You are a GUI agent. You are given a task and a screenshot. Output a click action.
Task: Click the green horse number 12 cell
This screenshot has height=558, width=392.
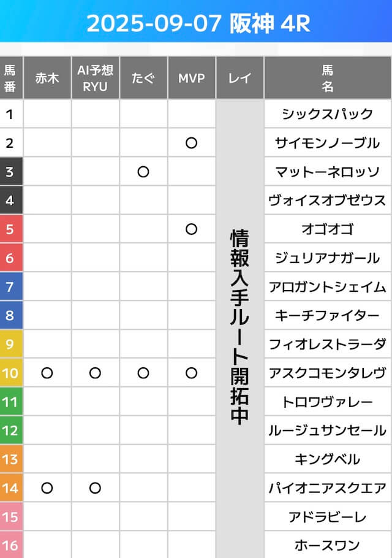(x=10, y=430)
